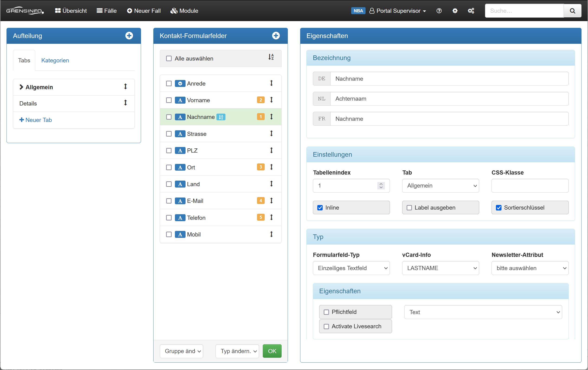Screen dimensions: 588x370
Task: Open the vCard-Info LASTNAME dropdown
Action: pos(440,268)
